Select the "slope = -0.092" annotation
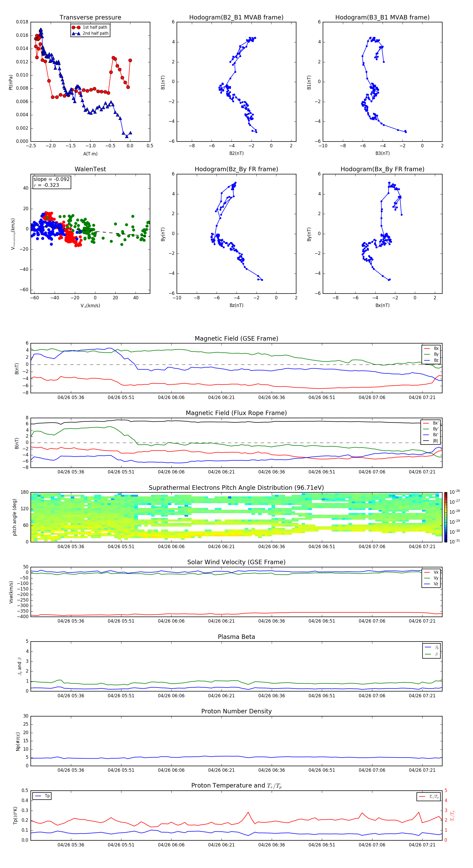473x868 pixels. [x=52, y=179]
